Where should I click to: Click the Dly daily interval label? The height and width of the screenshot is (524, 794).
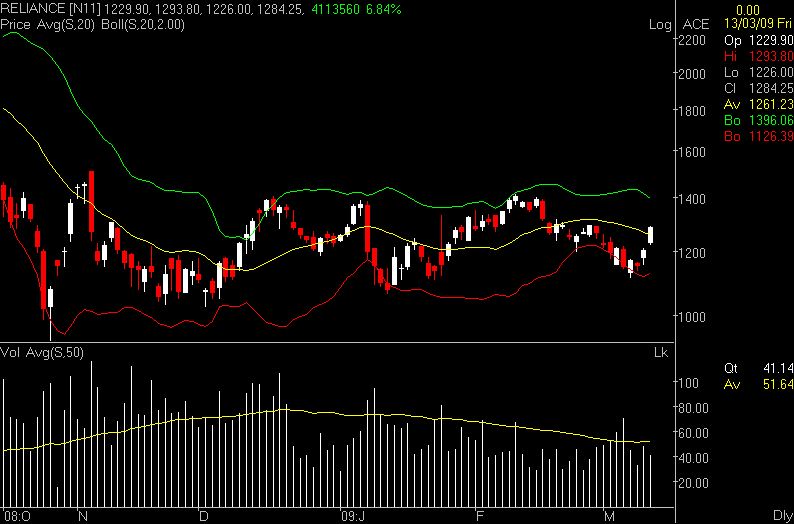783,516
